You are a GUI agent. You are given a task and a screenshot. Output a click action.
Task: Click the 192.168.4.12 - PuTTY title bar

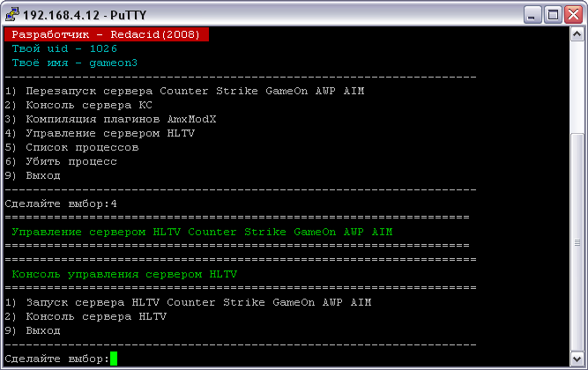coord(263,15)
